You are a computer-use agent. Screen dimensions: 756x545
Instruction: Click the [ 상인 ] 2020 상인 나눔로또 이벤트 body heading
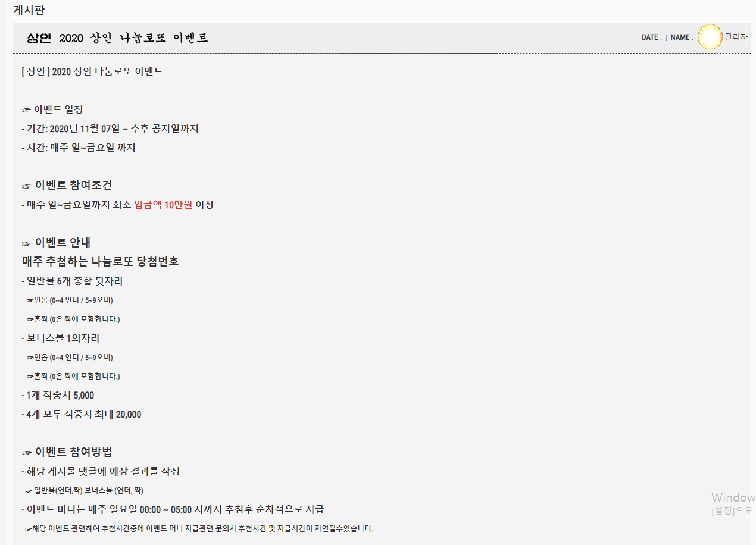(x=92, y=71)
